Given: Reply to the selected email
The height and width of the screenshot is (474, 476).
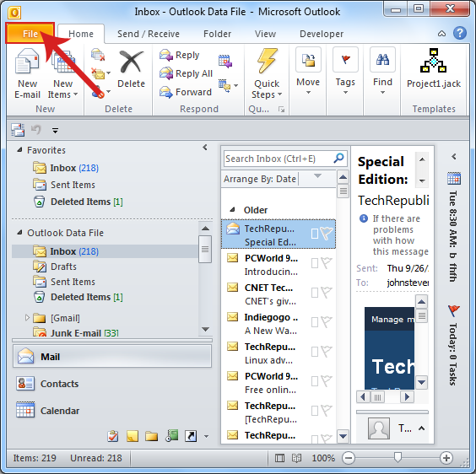Looking at the screenshot, I should 180,55.
